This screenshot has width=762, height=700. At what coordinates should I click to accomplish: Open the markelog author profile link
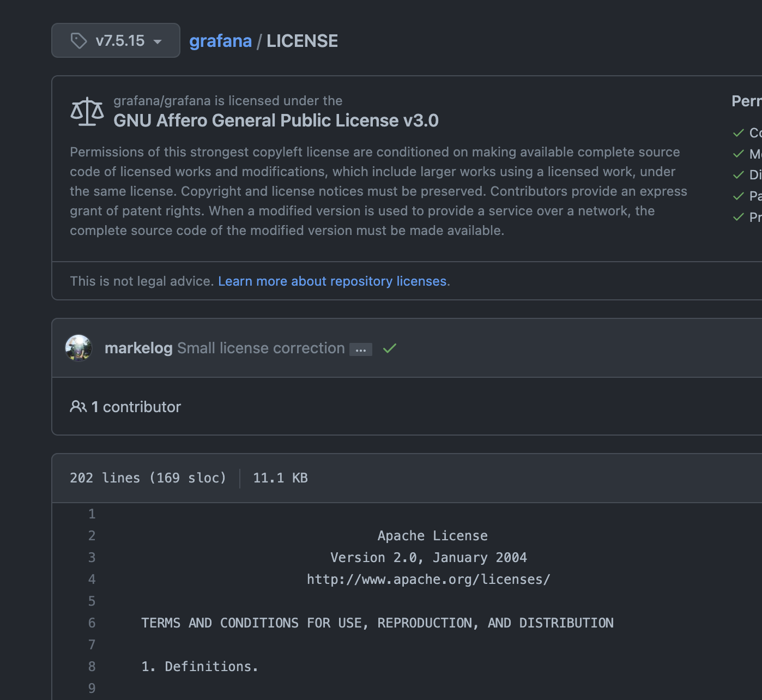coord(138,348)
